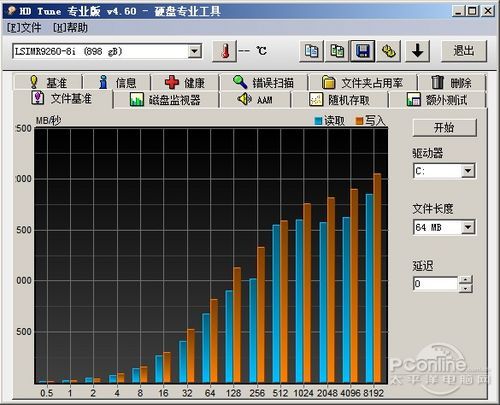Click the 延迟 input field

435,284
